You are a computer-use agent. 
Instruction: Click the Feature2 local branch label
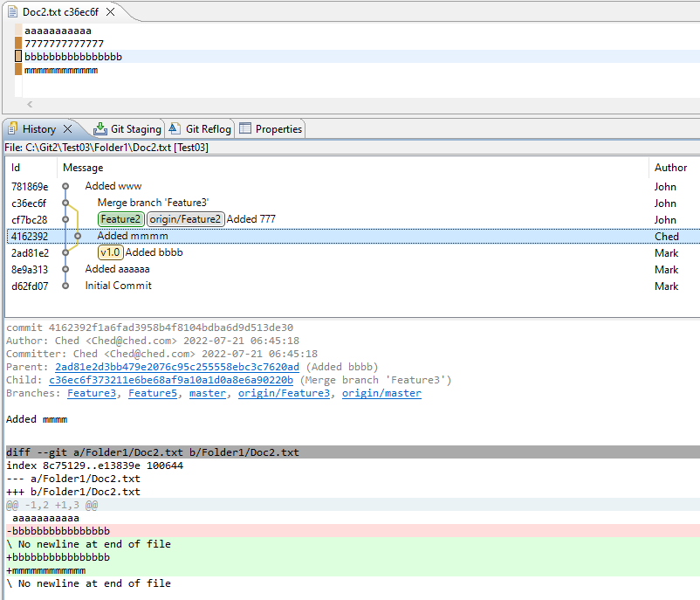[120, 219]
